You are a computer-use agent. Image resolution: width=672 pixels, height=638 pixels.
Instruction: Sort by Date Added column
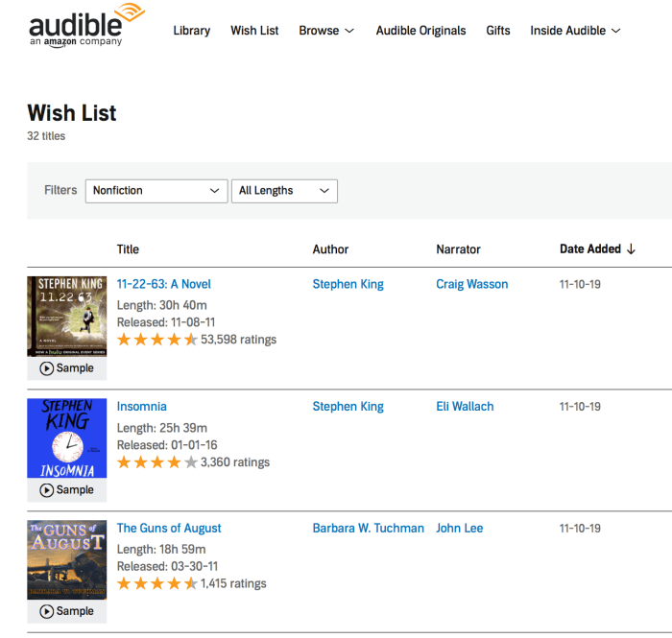pyautogui.click(x=597, y=249)
